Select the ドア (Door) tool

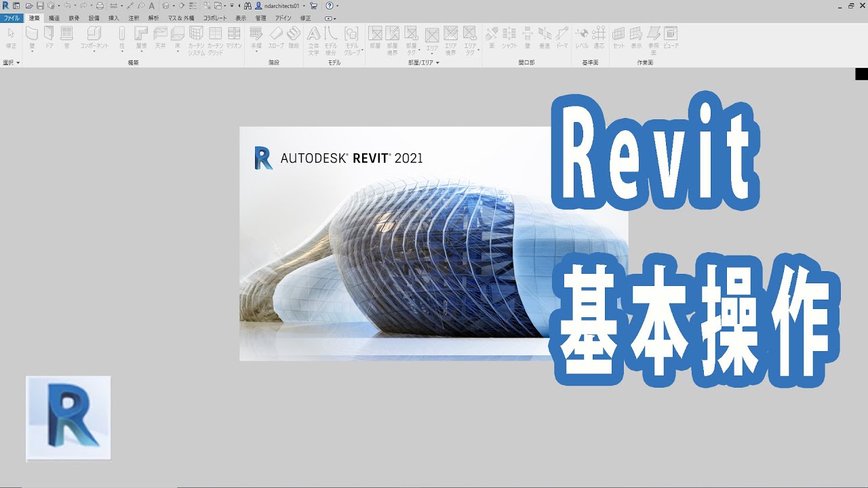49,38
